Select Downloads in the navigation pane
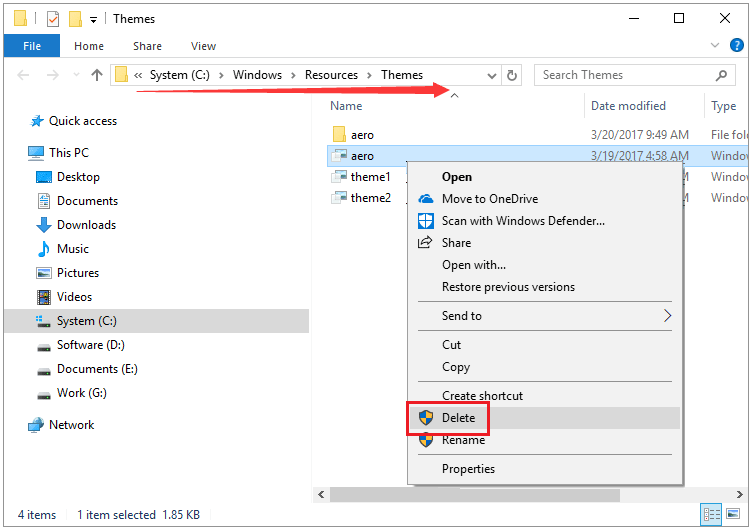Viewport: 753px width, 531px height. (86, 225)
